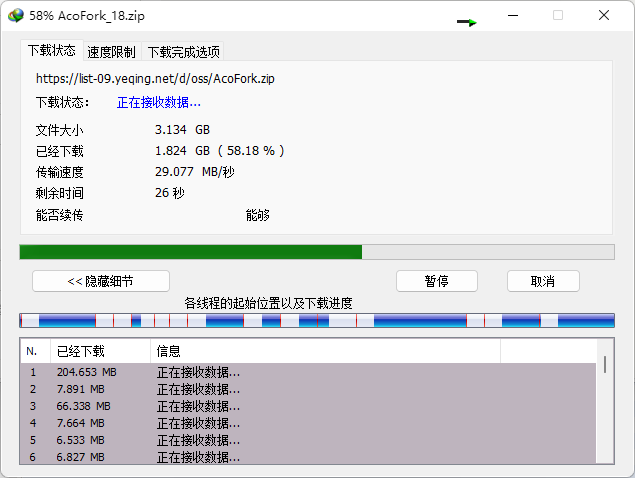635x478 pixels.
Task: Cancel the download with 取消
Action: 543,281
